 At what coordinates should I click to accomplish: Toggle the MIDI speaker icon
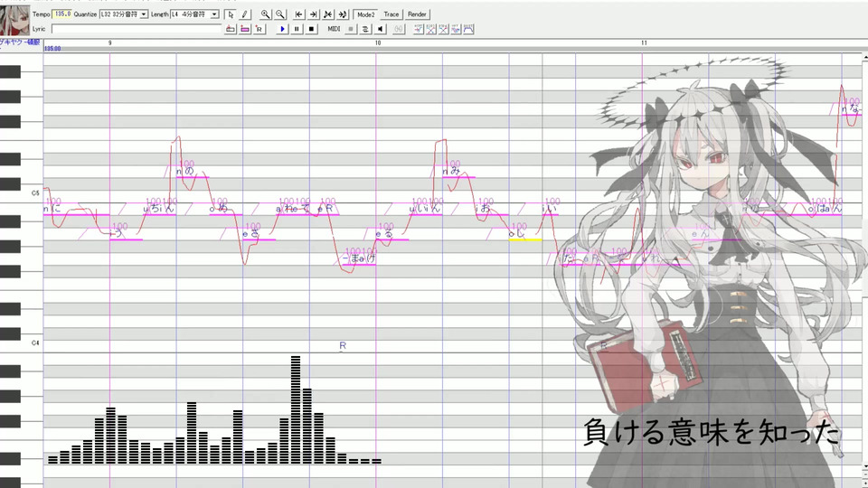(380, 29)
